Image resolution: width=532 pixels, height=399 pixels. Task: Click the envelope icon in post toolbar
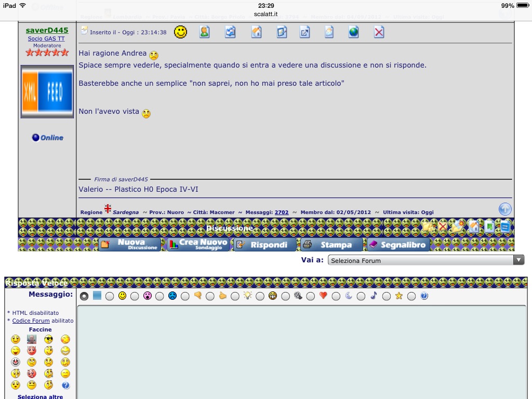click(329, 32)
